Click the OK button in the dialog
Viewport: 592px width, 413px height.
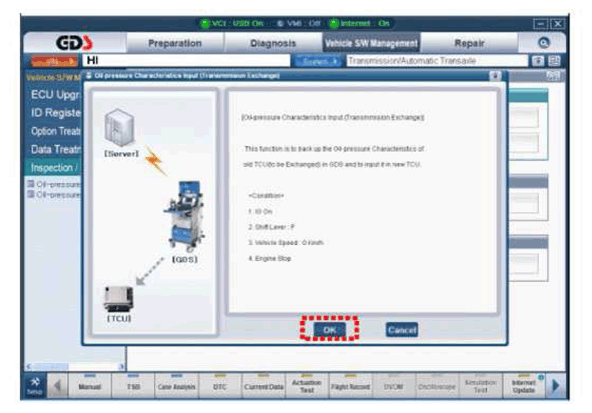coord(329,330)
